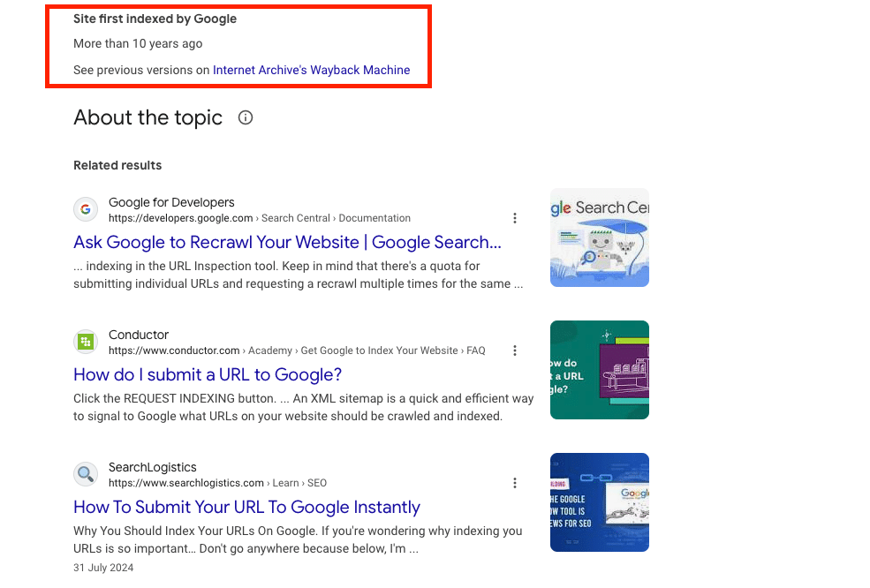
Task: Click the info icon beside About the topic
Action: pos(246,117)
